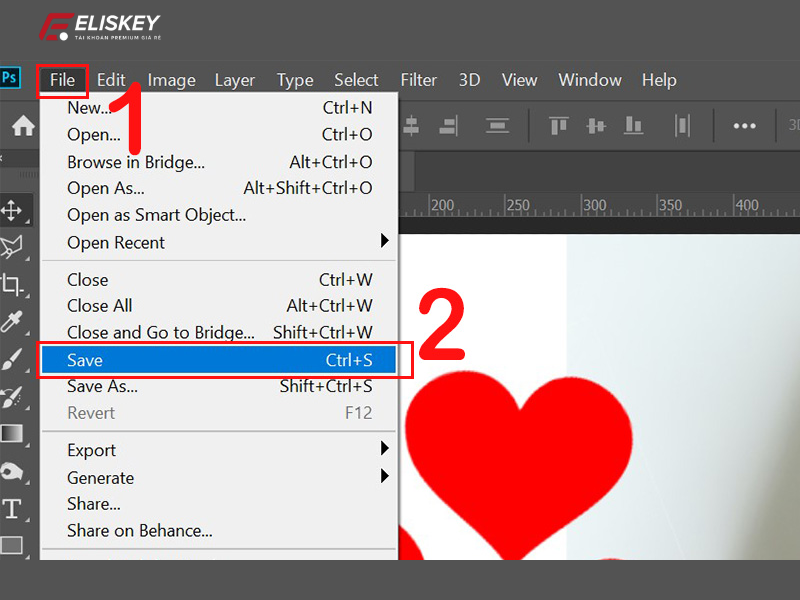Select the Crop tool

click(x=12, y=286)
